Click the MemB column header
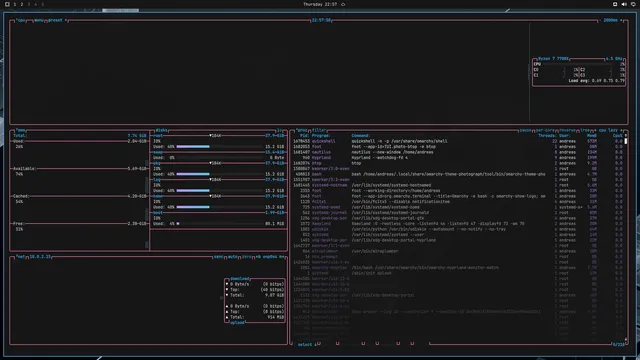640x360 pixels. click(591, 136)
